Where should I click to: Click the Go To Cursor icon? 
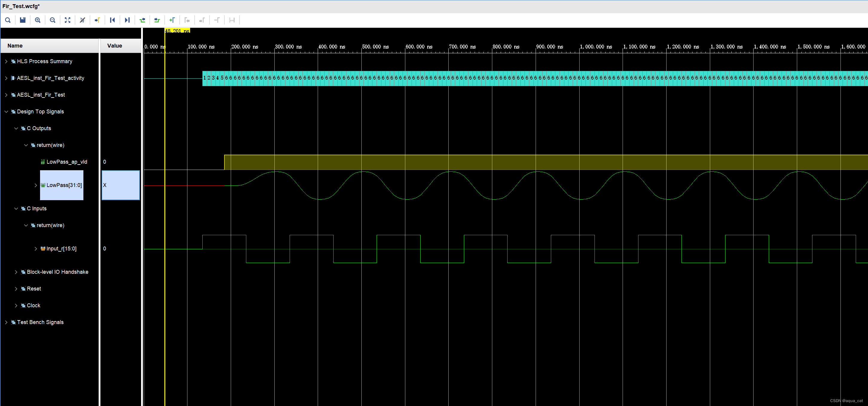97,20
